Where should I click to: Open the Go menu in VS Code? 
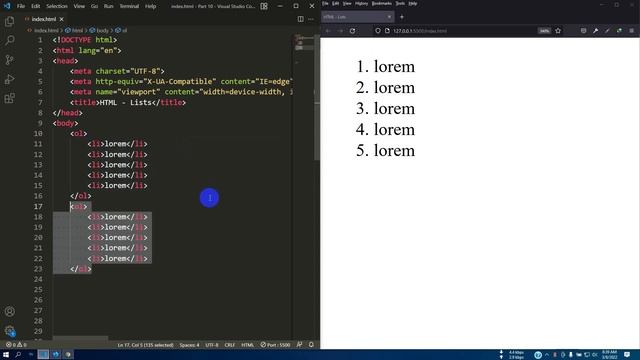tap(94, 6)
